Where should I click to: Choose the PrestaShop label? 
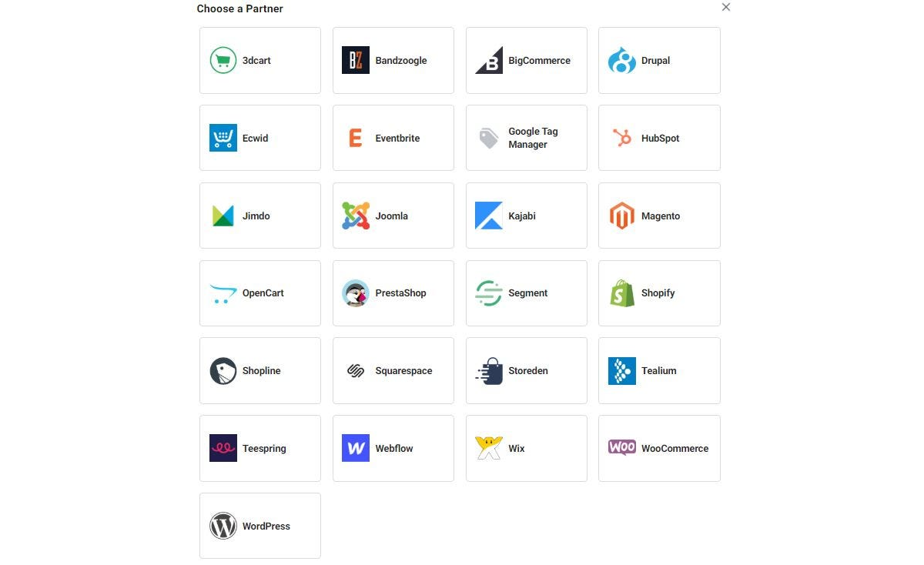pyautogui.click(x=401, y=293)
